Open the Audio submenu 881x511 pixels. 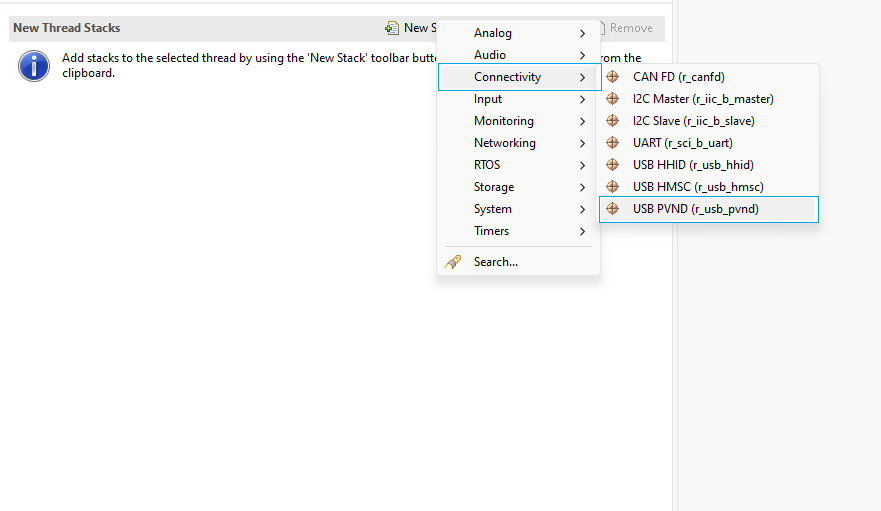point(518,55)
